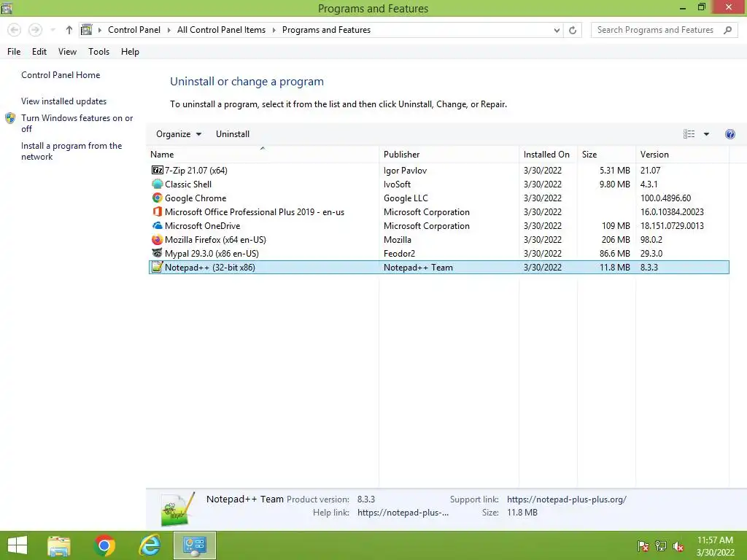Sort by the Publisher column header
This screenshot has height=560, width=747.
[449, 155]
